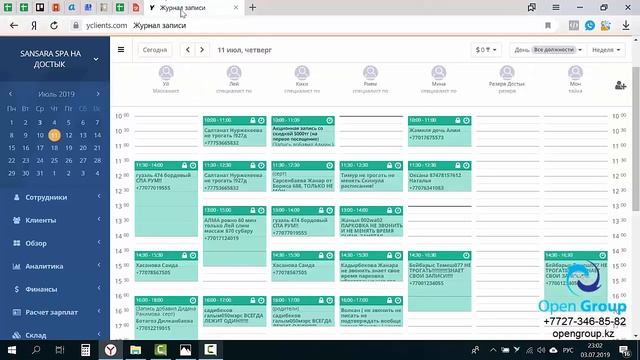Reload the page

[x=54, y=25]
